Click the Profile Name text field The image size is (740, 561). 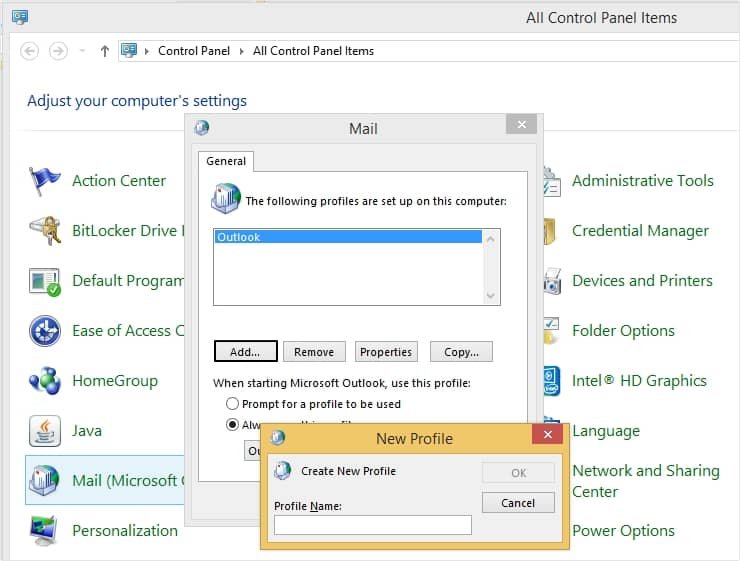[x=372, y=525]
